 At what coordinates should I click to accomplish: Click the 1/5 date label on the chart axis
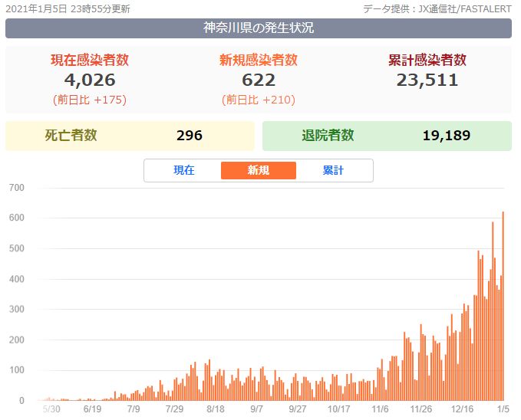(503, 409)
